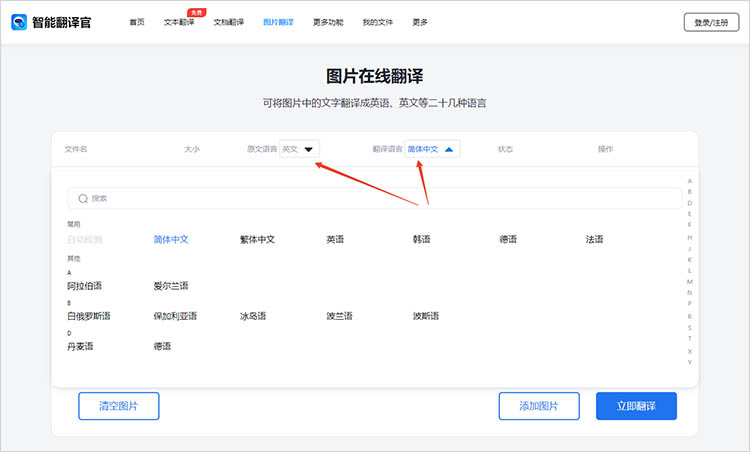Jump to letter K in alphabet index

click(690, 260)
